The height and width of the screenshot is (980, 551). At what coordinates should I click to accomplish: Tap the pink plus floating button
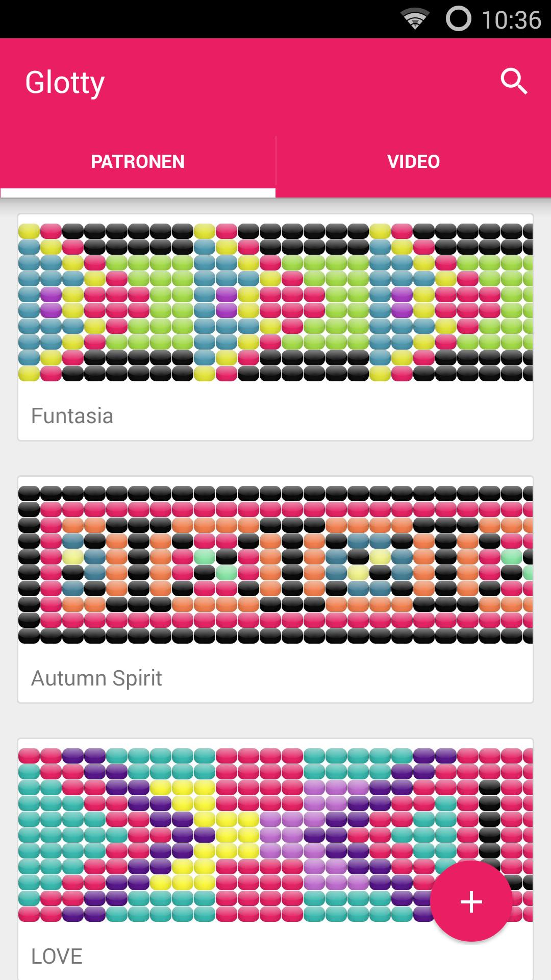click(x=471, y=901)
